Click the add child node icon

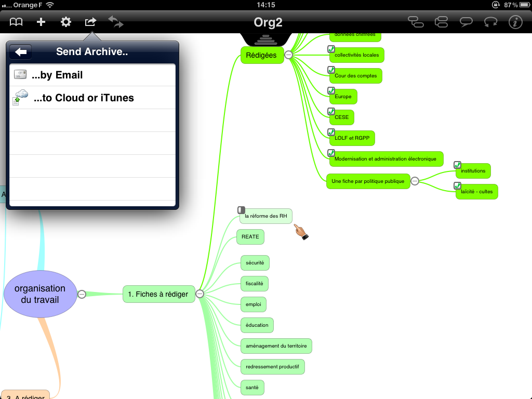pos(416,22)
